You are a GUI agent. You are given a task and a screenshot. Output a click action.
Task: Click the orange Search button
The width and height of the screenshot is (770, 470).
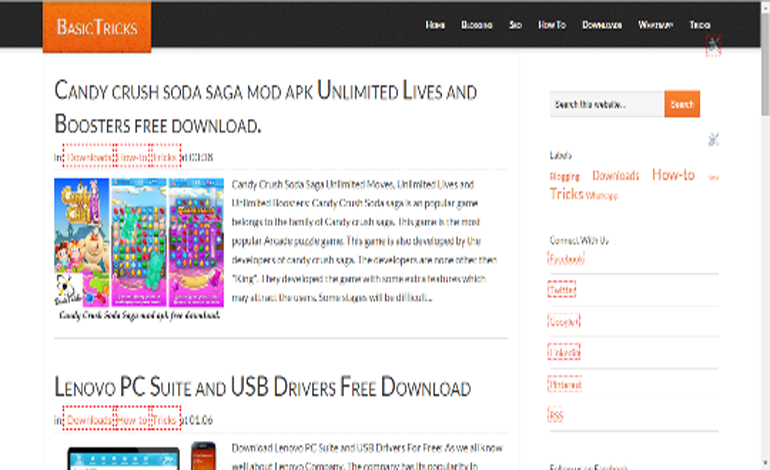(x=682, y=104)
